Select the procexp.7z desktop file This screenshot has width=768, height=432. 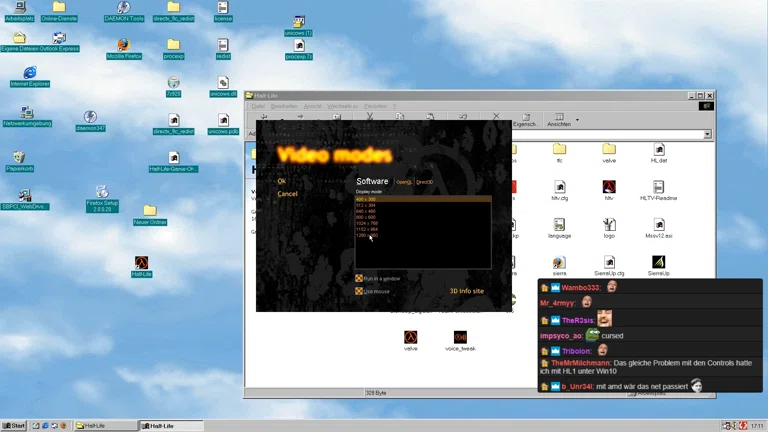pos(299,50)
